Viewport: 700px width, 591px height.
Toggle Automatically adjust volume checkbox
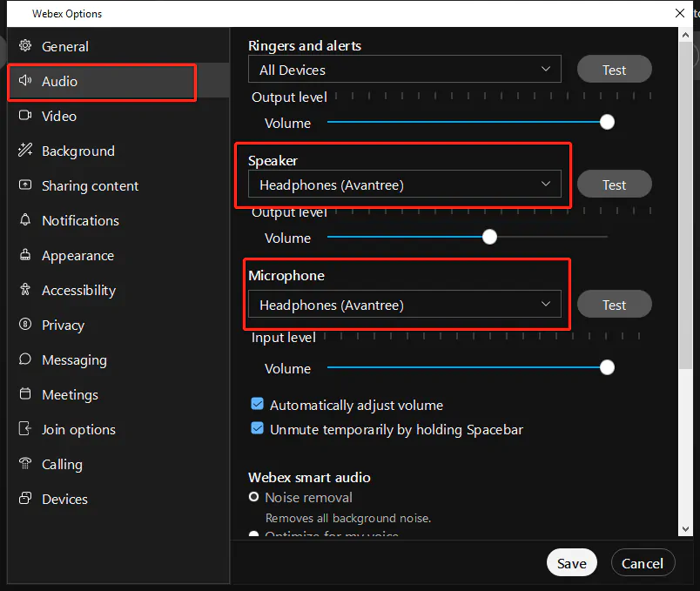coord(258,405)
